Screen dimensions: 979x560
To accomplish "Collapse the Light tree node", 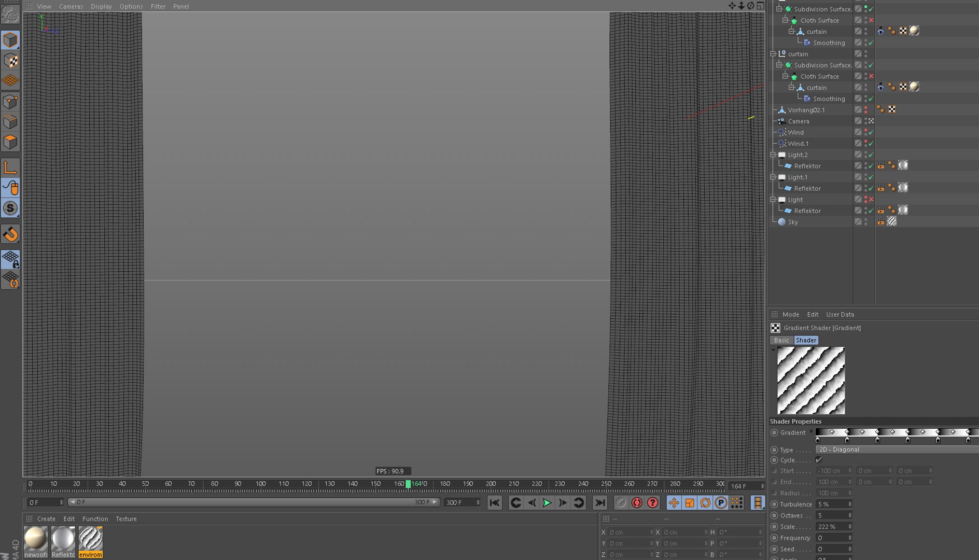I will coord(773,199).
